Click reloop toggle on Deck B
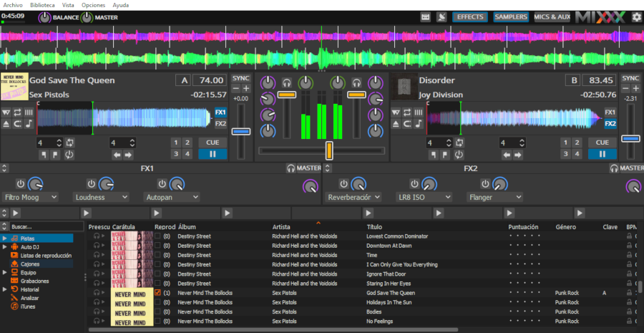The height and width of the screenshot is (333, 644). pyautogui.click(x=459, y=155)
